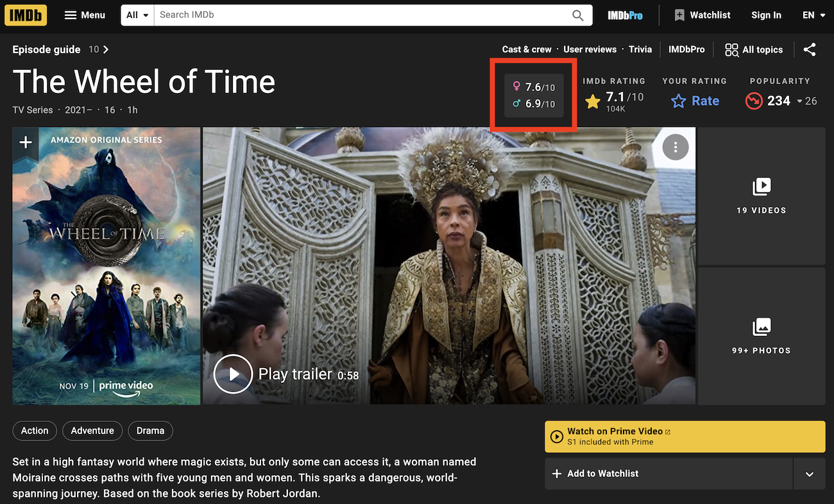Go to Cast & crew
This screenshot has width=834, height=504.
click(x=527, y=49)
